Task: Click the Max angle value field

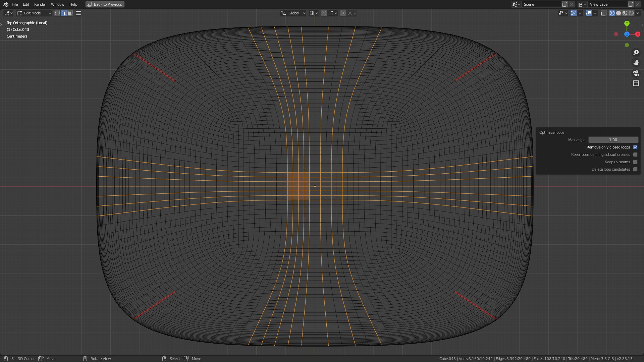Action: (613, 140)
